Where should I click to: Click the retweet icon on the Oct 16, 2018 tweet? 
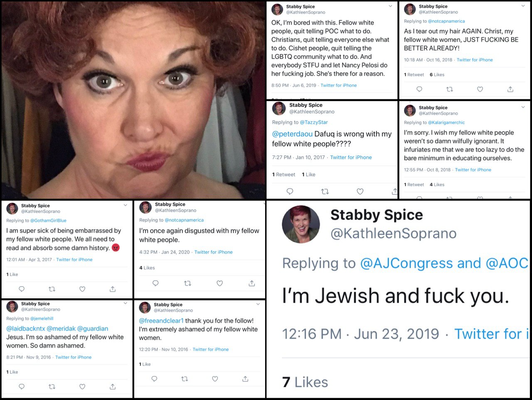pos(449,89)
